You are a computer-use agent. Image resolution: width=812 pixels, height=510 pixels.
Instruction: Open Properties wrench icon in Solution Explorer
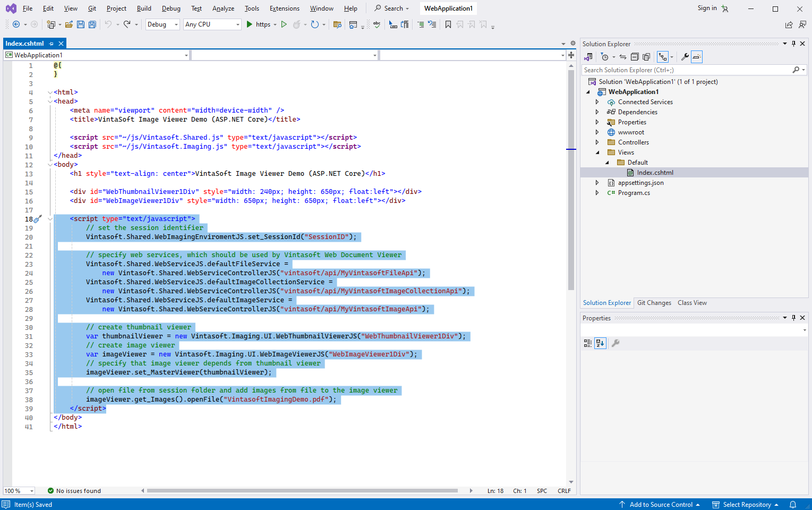click(685, 57)
